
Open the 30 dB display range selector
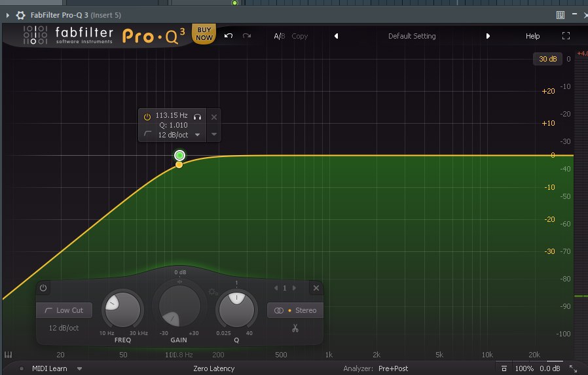[x=548, y=59]
